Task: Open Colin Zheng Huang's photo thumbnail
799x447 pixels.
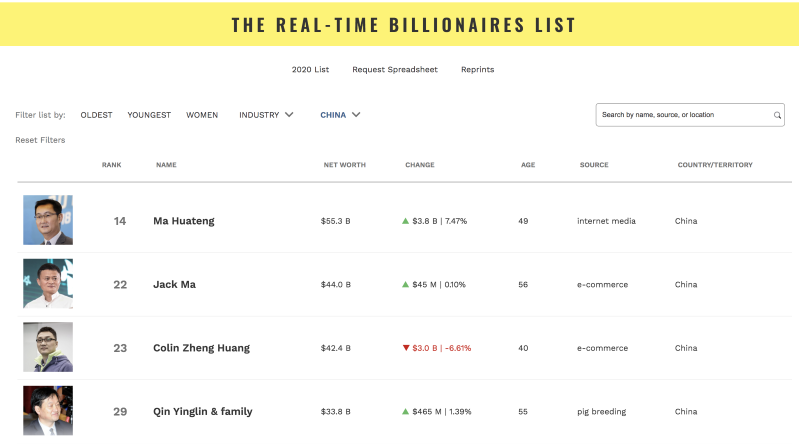Action: pos(48,347)
